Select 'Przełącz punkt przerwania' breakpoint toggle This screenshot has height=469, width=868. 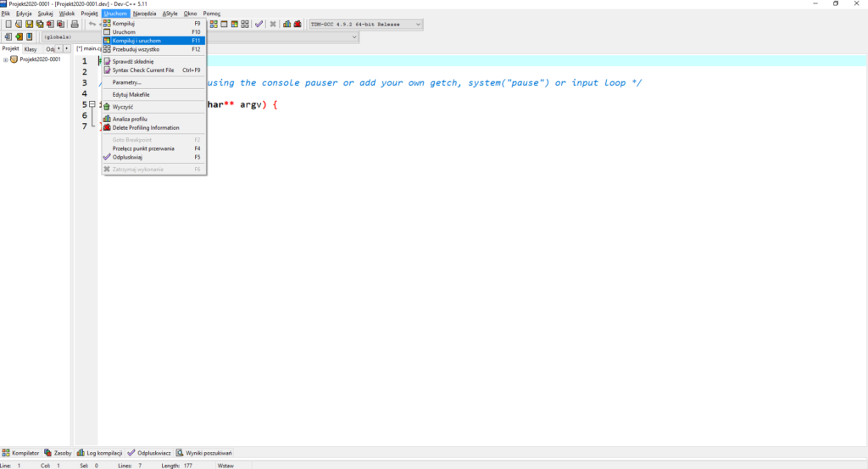[x=143, y=148]
